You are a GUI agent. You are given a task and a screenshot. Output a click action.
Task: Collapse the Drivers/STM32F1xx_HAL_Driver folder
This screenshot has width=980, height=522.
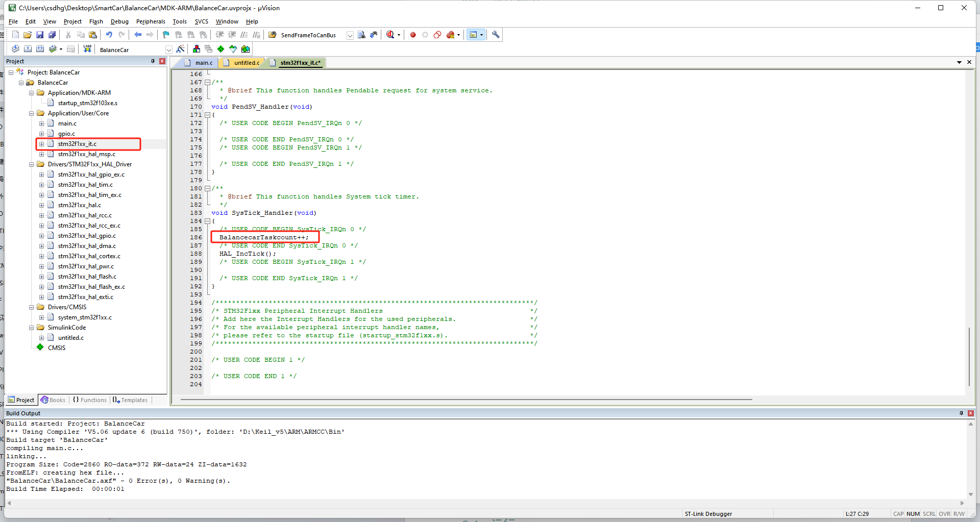coord(31,164)
